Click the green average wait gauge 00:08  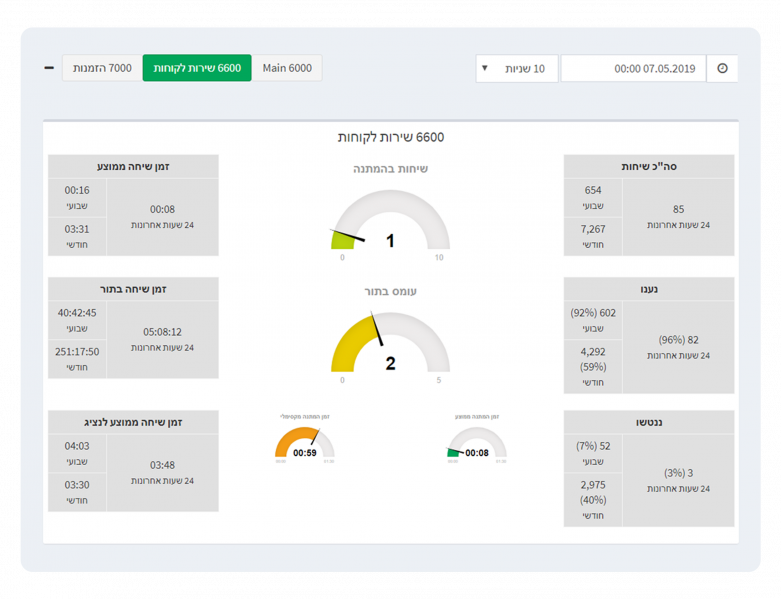pos(476,444)
